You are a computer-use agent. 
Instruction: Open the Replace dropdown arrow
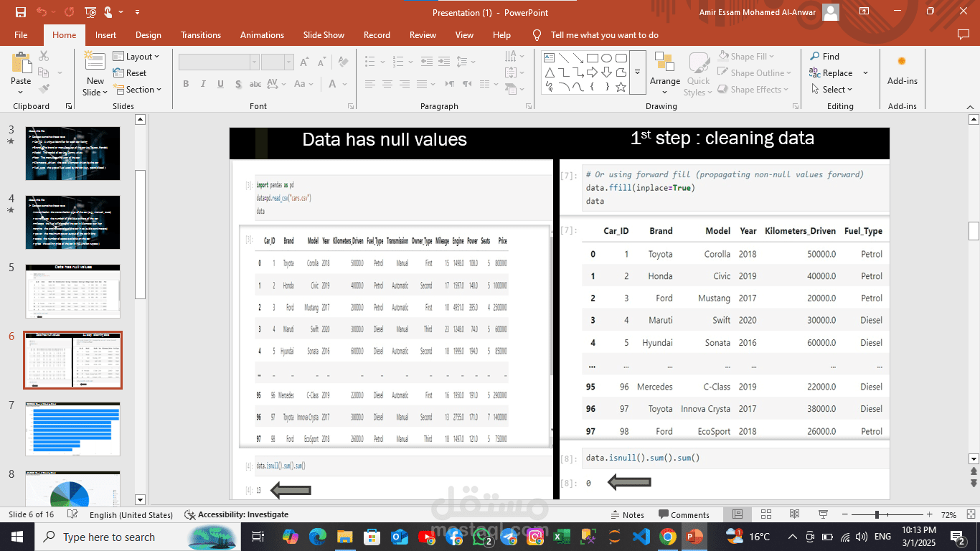[865, 73]
